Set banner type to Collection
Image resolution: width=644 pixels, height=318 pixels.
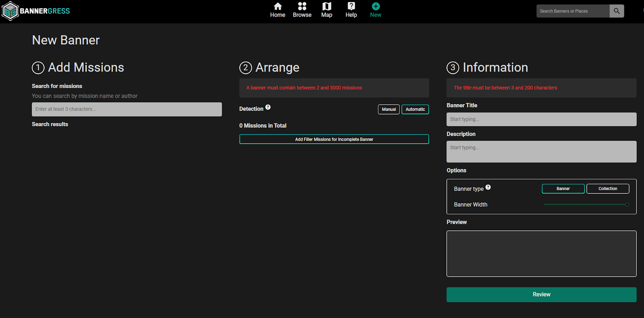point(607,189)
